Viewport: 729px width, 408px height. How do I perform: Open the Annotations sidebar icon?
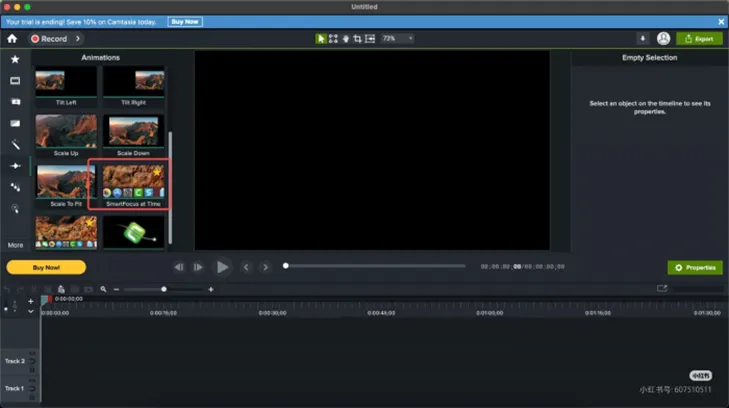click(x=15, y=102)
